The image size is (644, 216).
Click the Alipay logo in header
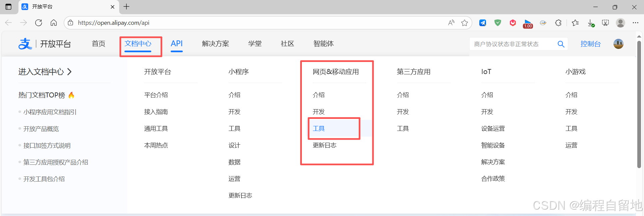pos(25,44)
